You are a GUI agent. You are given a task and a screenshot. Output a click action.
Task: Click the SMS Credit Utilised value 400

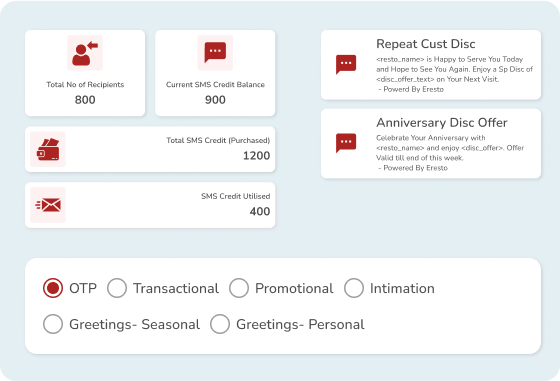point(260,211)
